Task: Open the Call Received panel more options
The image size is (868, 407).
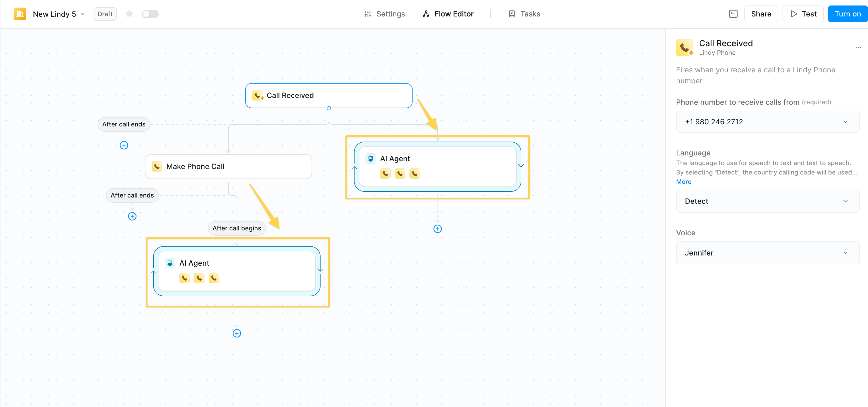Action: (x=858, y=48)
